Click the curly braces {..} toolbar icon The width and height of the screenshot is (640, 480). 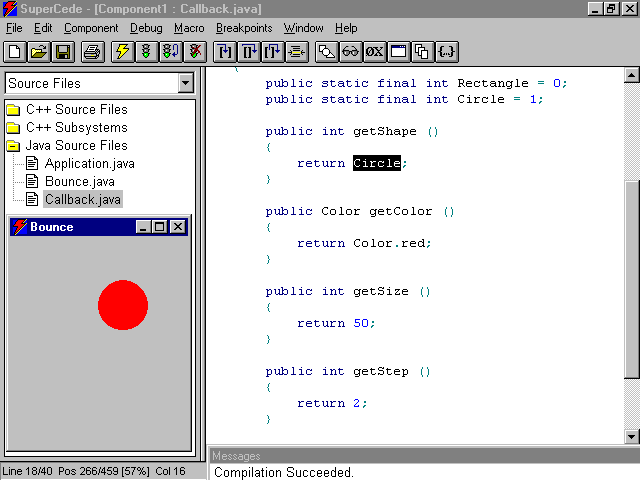pos(447,52)
